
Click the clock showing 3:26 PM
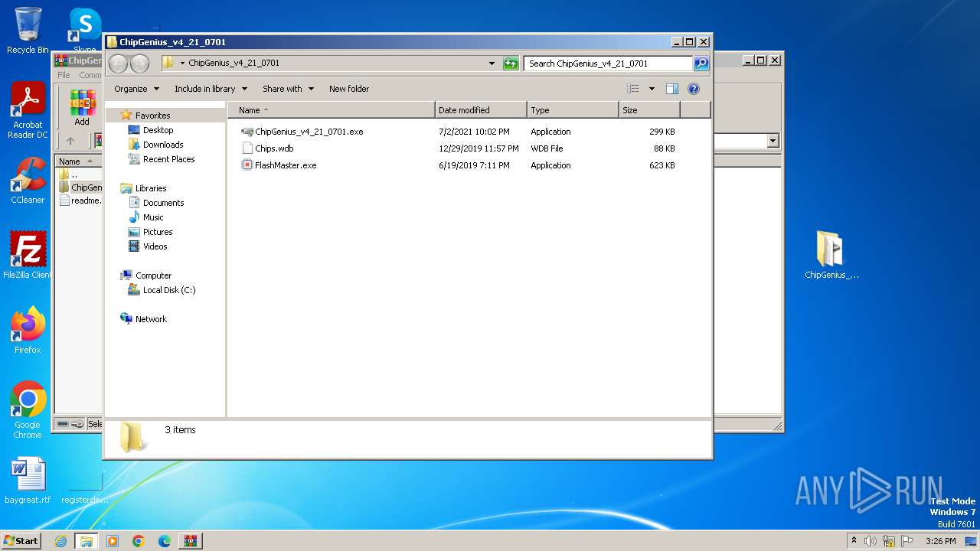pos(940,541)
